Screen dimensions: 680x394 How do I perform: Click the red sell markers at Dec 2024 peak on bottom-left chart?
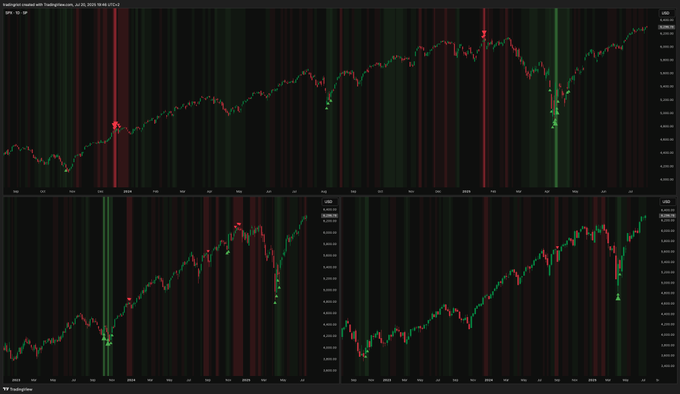(x=238, y=225)
